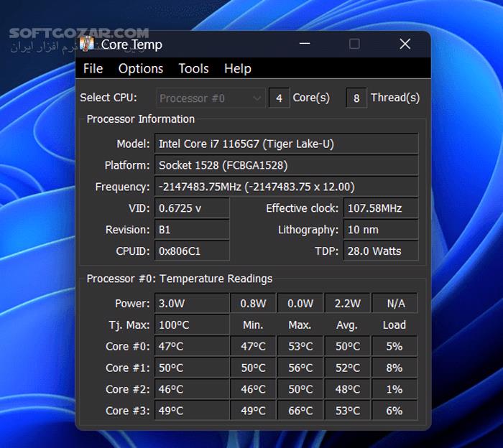The height and width of the screenshot is (448, 503).
Task: Select the Platform field with Socket 1528
Action: pos(286,165)
